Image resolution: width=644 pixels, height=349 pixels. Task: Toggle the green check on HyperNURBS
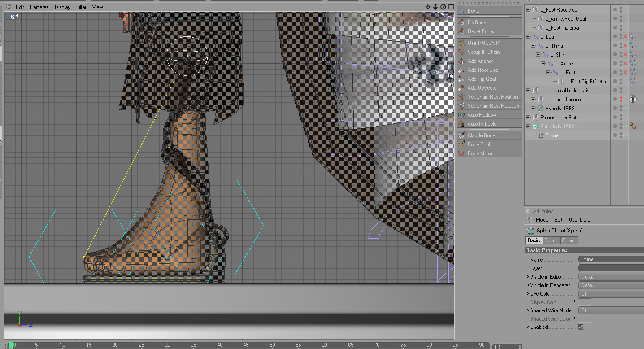pyautogui.click(x=625, y=109)
